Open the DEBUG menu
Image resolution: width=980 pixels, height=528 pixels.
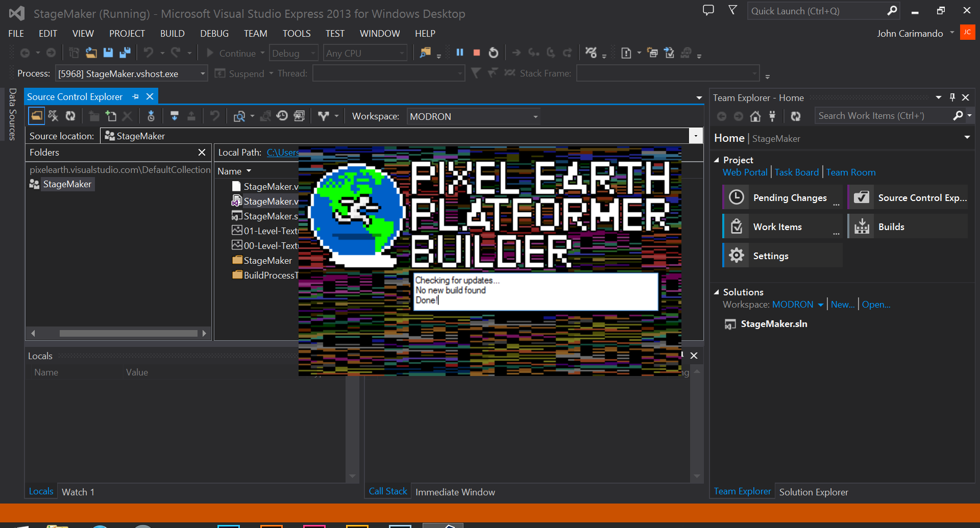[214, 33]
